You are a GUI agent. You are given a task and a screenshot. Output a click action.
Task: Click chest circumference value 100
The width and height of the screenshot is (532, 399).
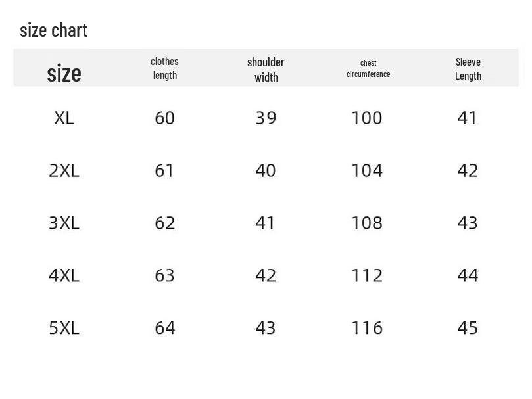point(367,118)
